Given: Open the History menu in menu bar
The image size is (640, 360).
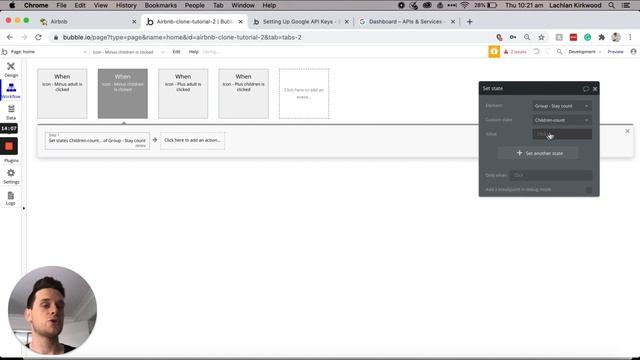Looking at the screenshot, I should tap(126, 5).
